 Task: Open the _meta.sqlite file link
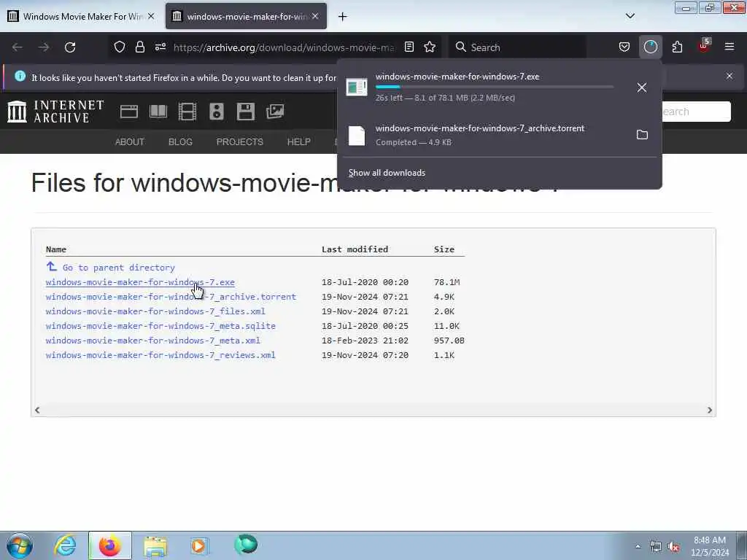(x=160, y=326)
